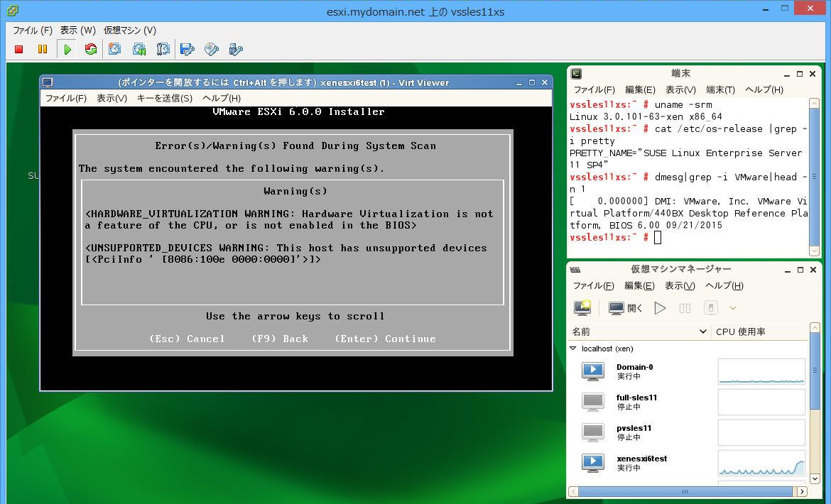
Task: Minimize the VMware console window
Action: click(x=766, y=9)
